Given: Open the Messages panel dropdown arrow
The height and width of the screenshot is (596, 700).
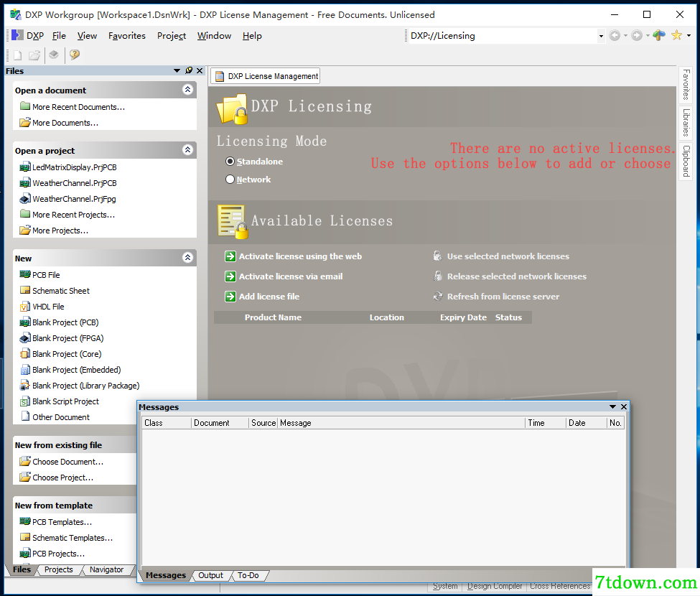Looking at the screenshot, I should pos(612,406).
